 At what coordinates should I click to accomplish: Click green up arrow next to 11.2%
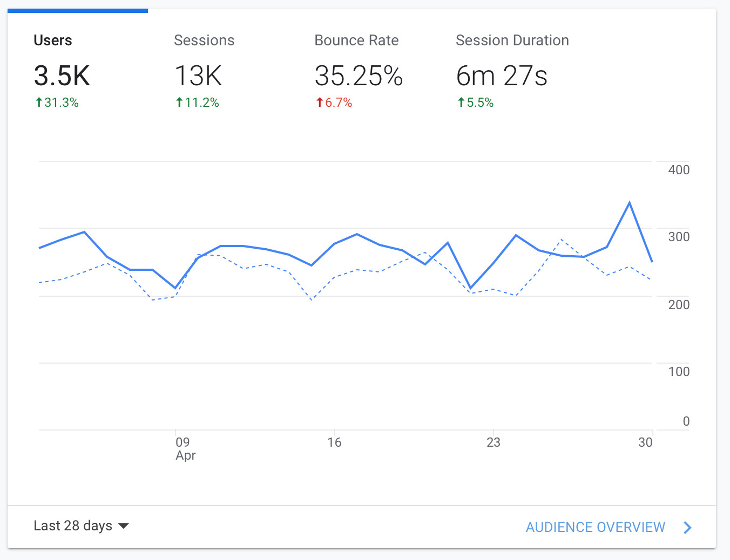(179, 103)
